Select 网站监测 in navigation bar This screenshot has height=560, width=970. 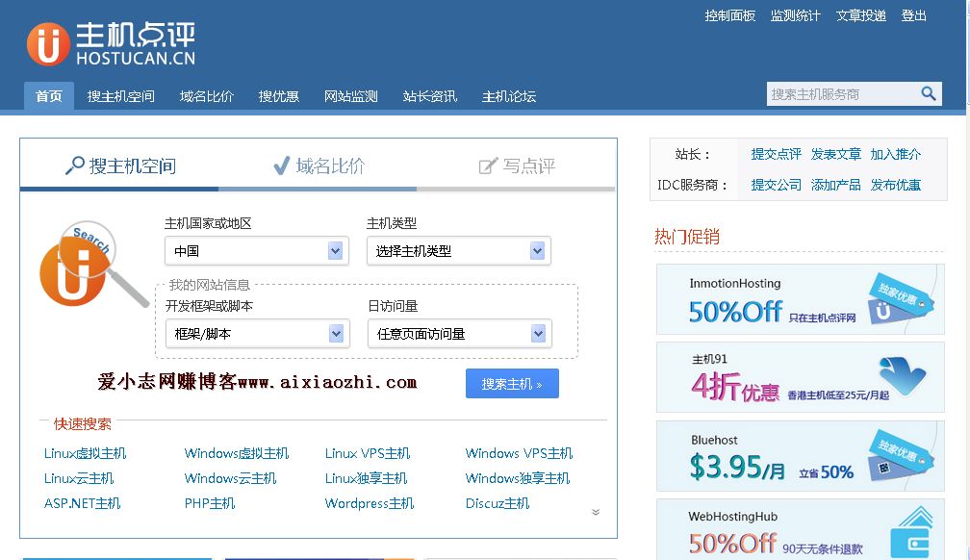pyautogui.click(x=350, y=96)
